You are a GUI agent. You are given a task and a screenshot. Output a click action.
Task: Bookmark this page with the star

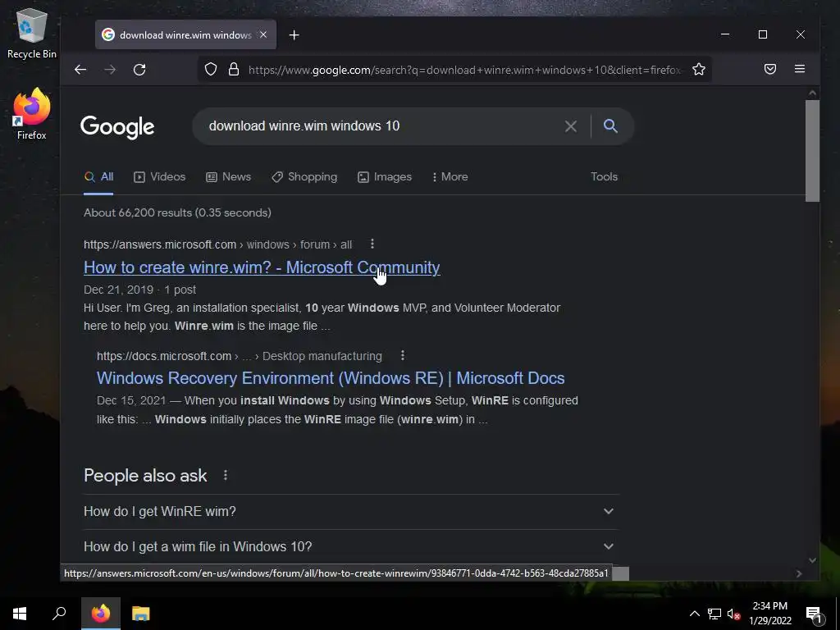(x=699, y=69)
